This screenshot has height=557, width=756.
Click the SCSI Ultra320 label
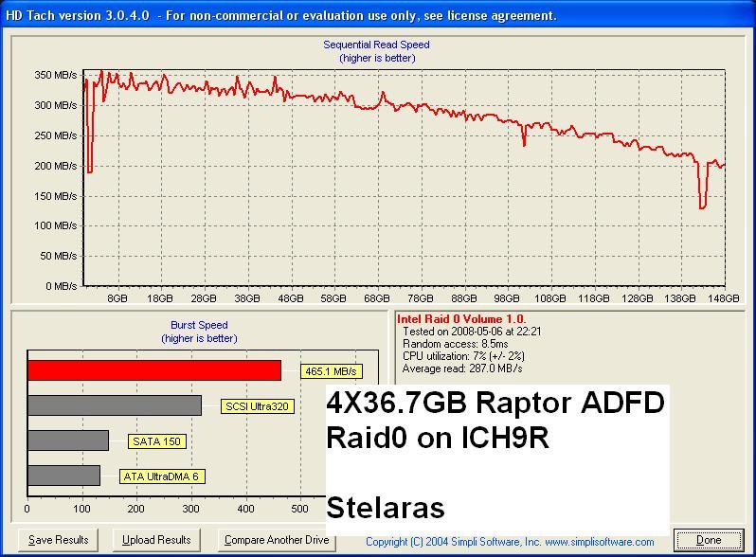pos(257,406)
